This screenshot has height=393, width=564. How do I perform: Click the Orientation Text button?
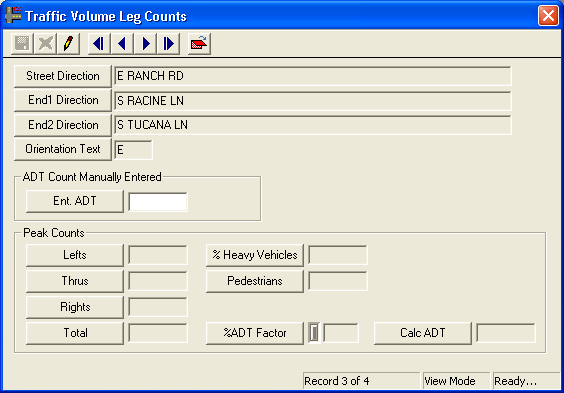(x=63, y=149)
